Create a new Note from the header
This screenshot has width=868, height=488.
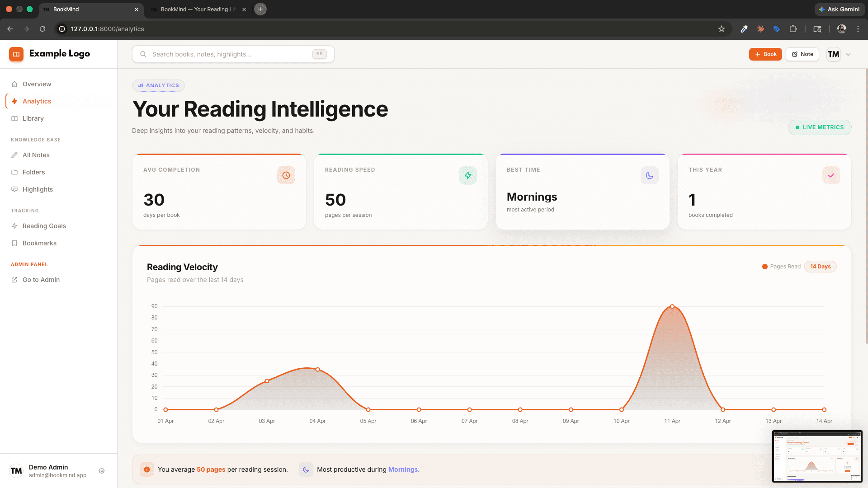click(802, 54)
